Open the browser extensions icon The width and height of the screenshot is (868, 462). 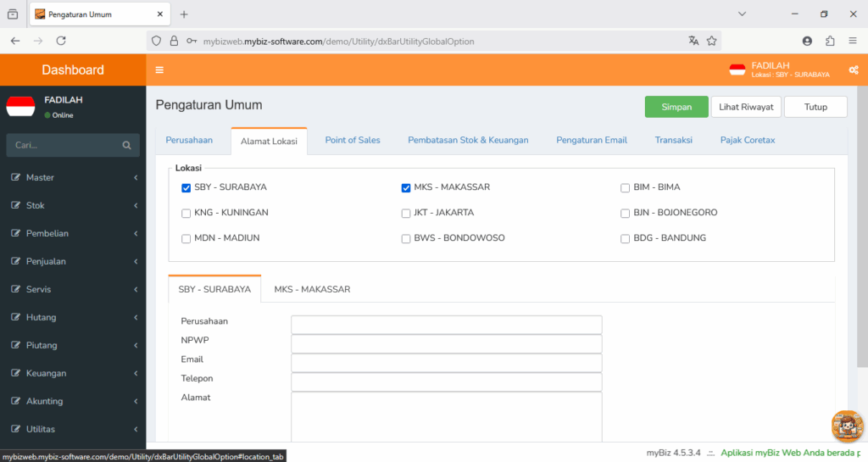830,41
